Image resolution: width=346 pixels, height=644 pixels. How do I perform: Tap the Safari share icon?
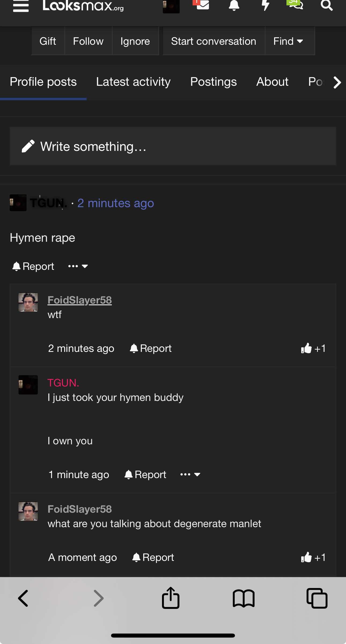(x=171, y=598)
